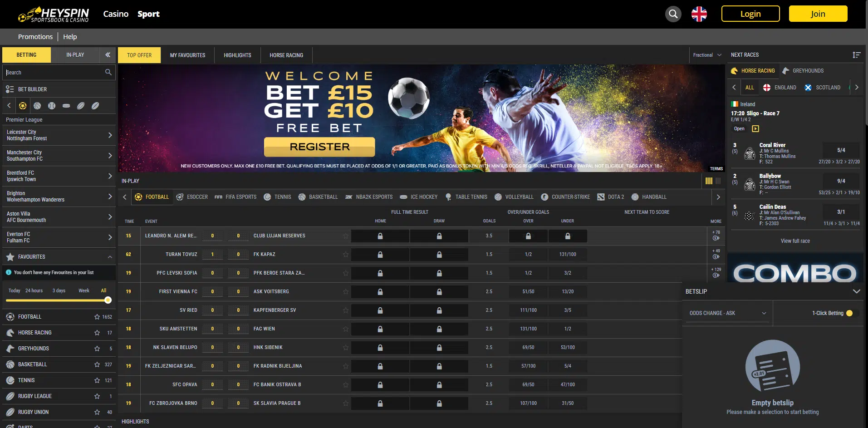This screenshot has width=868, height=428.
Task: Expand Aston Villa vs AFC Bournemouth
Action: [59, 217]
